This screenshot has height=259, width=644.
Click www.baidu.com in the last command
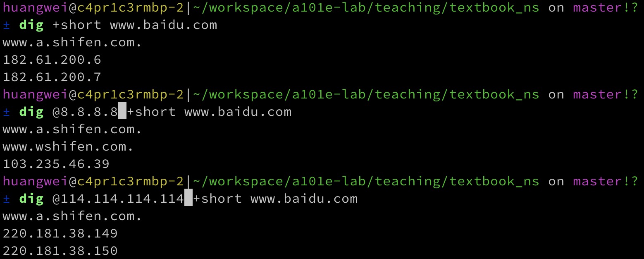click(x=304, y=199)
